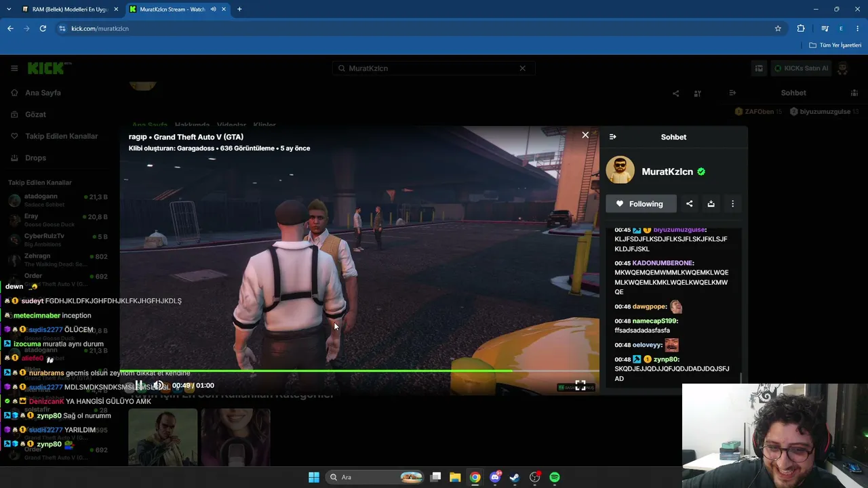This screenshot has width=868, height=488.
Task: Open Gözat in the sidebar
Action: (x=35, y=115)
